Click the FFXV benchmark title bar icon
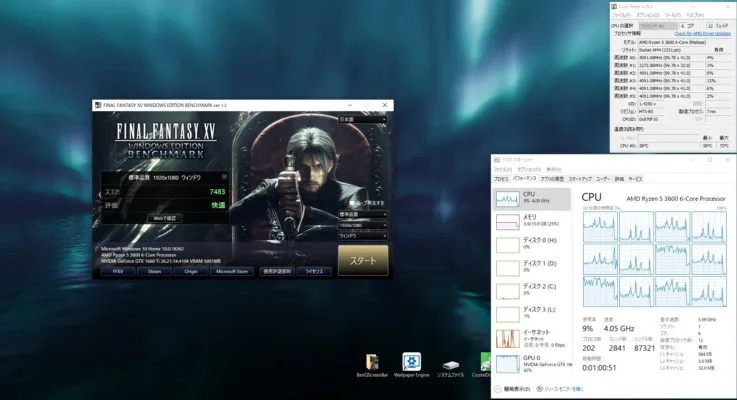Viewport: 737px width, 400px height. click(98, 105)
